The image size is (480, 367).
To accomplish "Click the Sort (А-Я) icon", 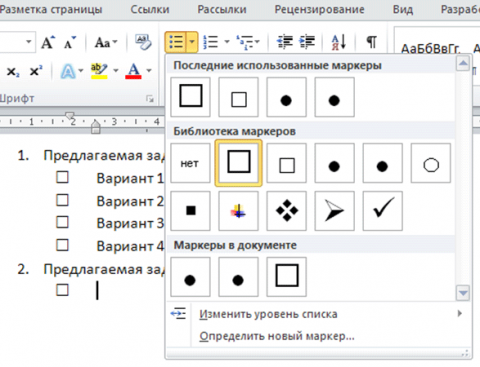I will 339,42.
